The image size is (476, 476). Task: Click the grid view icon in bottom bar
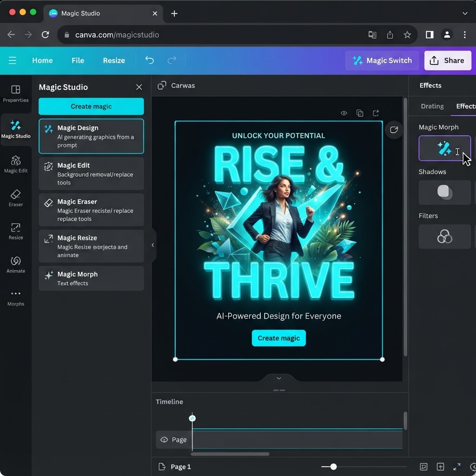pos(440,467)
